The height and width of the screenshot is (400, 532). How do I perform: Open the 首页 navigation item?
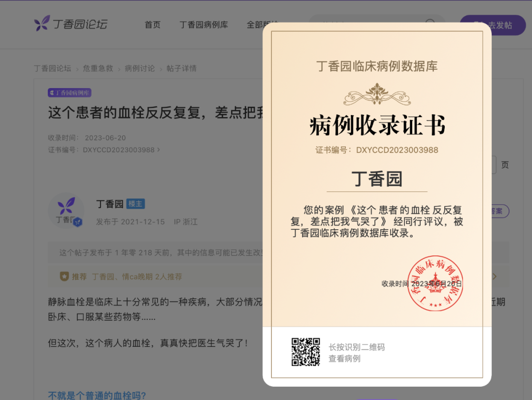point(153,25)
